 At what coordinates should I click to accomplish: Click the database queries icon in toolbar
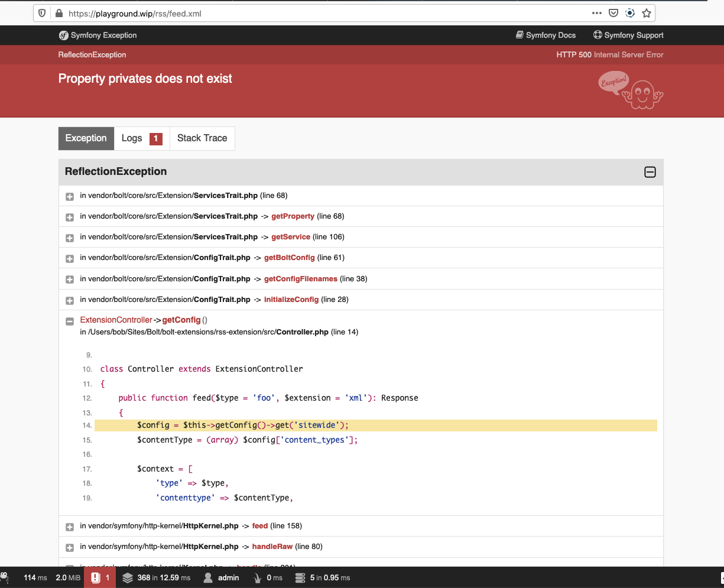[300, 577]
